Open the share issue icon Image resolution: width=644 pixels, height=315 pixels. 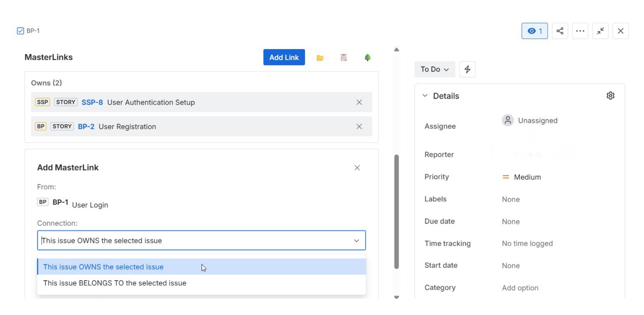tap(560, 31)
